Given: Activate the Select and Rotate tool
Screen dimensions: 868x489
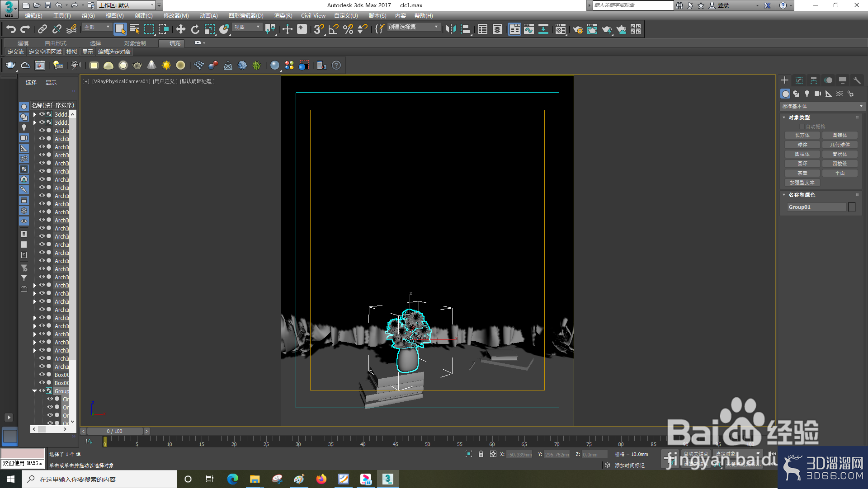Looking at the screenshot, I should tap(195, 29).
